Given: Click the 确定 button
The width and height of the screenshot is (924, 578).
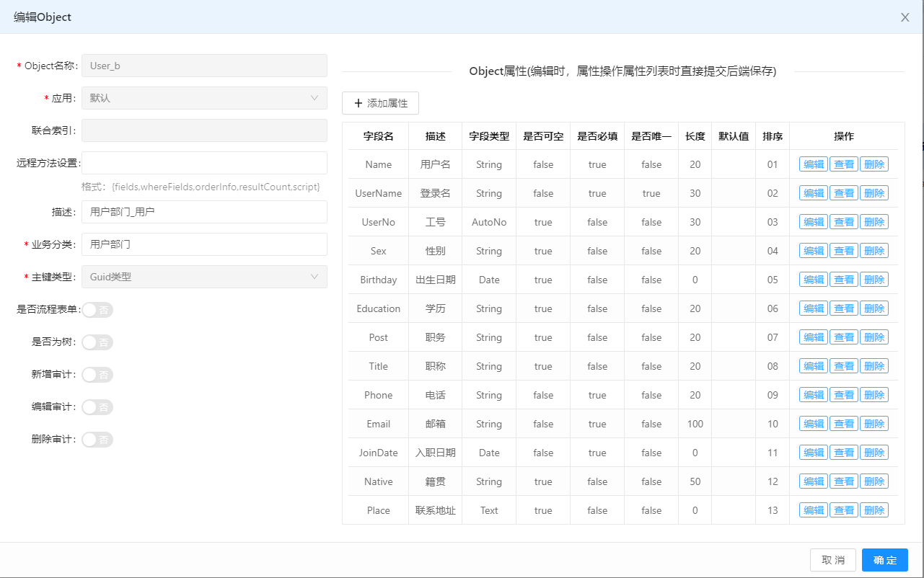Looking at the screenshot, I should point(885,560).
